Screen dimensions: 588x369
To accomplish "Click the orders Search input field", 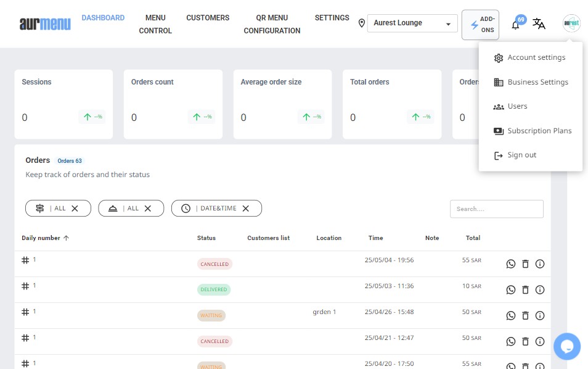I will click(496, 209).
